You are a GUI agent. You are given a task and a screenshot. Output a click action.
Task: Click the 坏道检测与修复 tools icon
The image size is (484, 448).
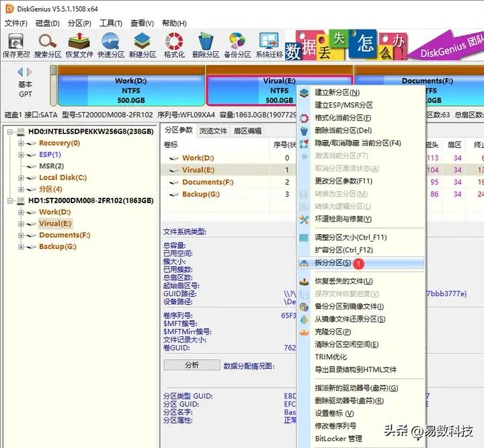[304, 219]
